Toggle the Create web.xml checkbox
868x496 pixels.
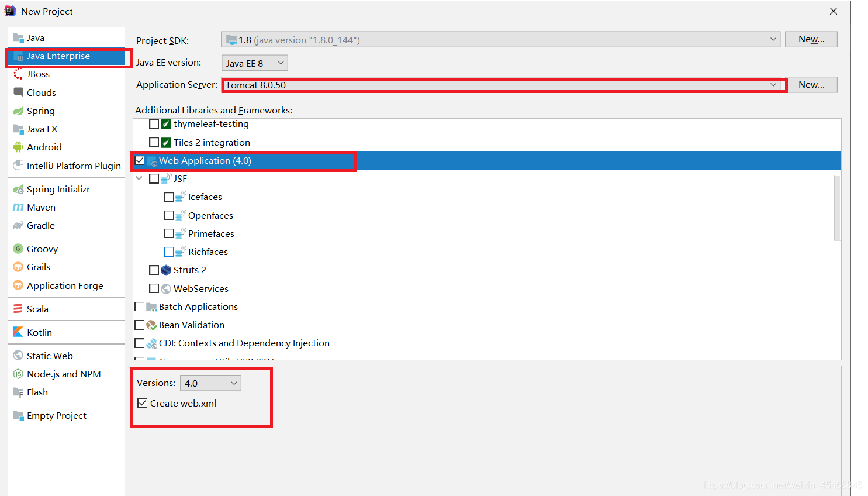[143, 403]
